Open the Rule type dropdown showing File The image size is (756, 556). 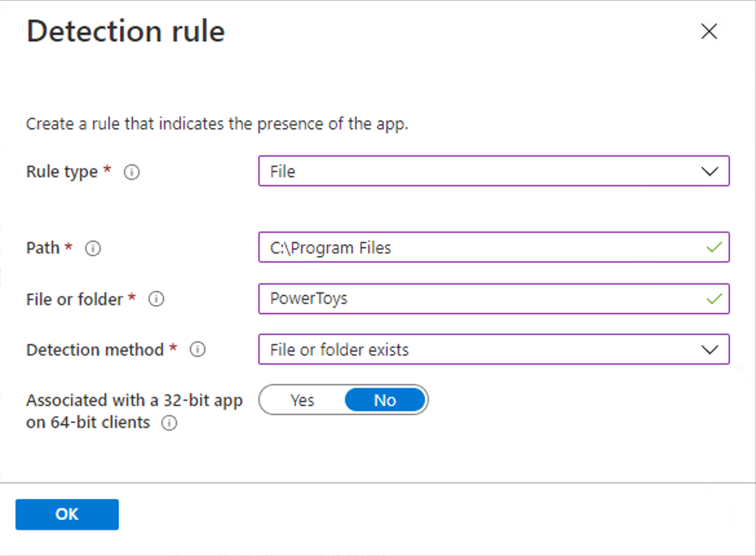494,171
